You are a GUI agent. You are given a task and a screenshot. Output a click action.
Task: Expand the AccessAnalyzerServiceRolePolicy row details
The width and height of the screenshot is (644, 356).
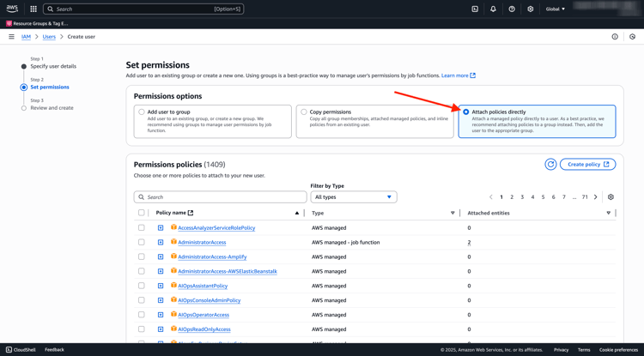click(x=161, y=227)
